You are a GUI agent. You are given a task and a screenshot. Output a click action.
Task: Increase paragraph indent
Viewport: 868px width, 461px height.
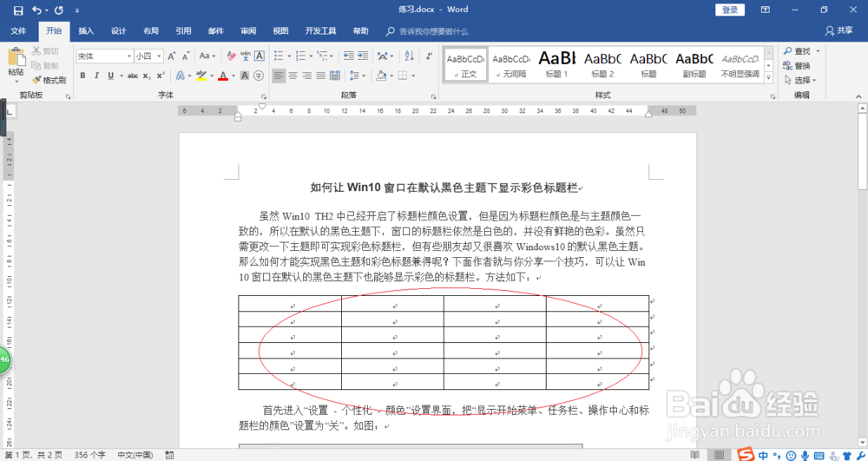click(x=363, y=56)
